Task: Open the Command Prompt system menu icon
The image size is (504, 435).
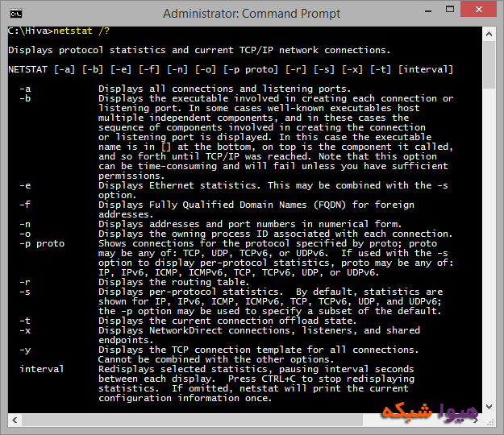Action: pyautogui.click(x=16, y=14)
